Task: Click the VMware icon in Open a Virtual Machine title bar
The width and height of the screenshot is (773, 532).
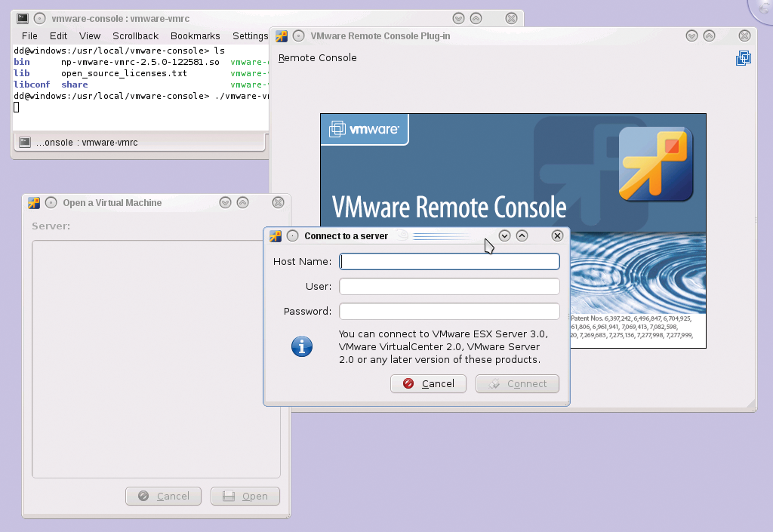Action: pyautogui.click(x=34, y=202)
